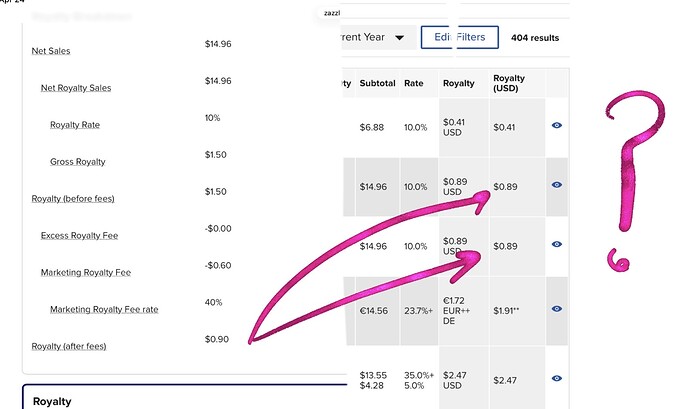Image resolution: width=690 pixels, height=409 pixels.
Task: Click the Net Sales link
Action: point(51,51)
